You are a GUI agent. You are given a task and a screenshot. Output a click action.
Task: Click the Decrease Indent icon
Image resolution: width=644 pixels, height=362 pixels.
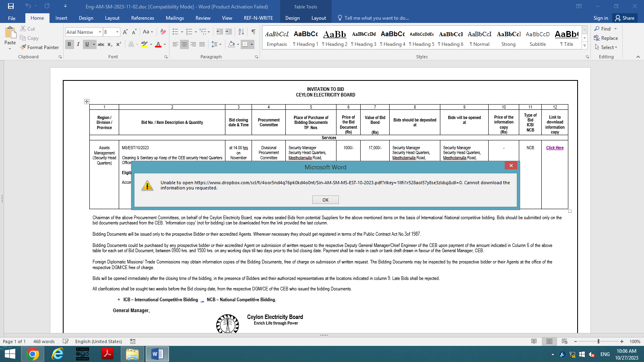point(220,32)
